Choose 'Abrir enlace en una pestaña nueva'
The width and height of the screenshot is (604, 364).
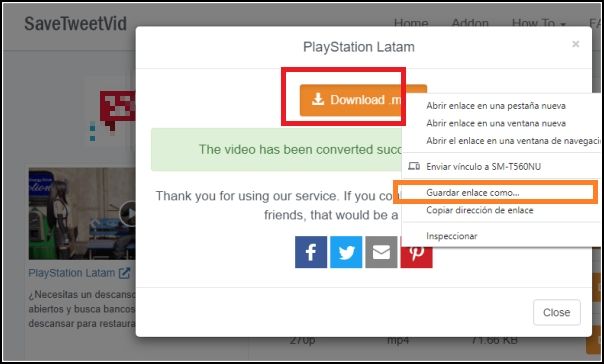(496, 106)
